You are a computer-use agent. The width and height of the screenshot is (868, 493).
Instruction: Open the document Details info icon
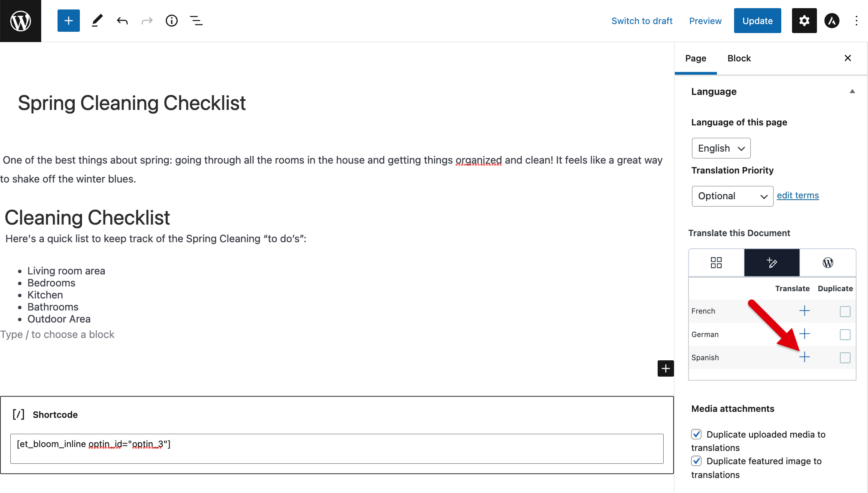coord(171,21)
